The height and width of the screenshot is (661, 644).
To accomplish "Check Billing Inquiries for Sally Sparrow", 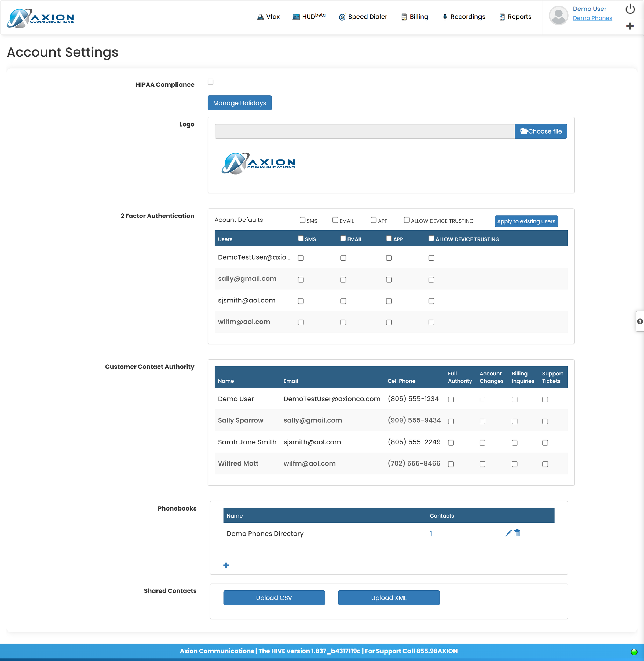I will point(514,422).
